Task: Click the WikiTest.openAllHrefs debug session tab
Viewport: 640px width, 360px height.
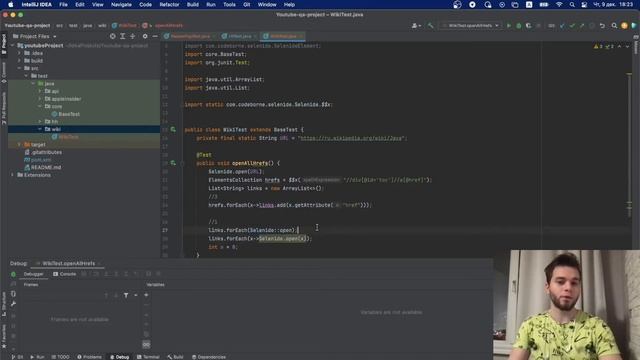Action: pyautogui.click(x=69, y=263)
